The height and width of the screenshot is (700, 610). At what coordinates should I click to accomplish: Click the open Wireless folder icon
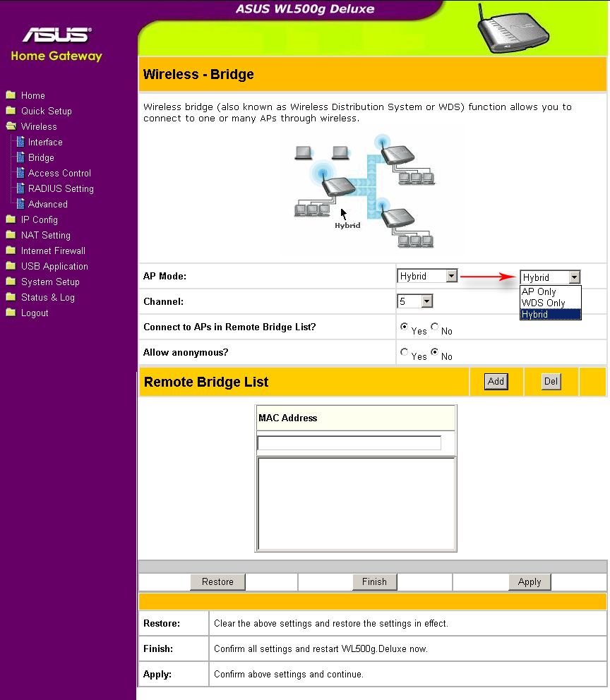11,126
